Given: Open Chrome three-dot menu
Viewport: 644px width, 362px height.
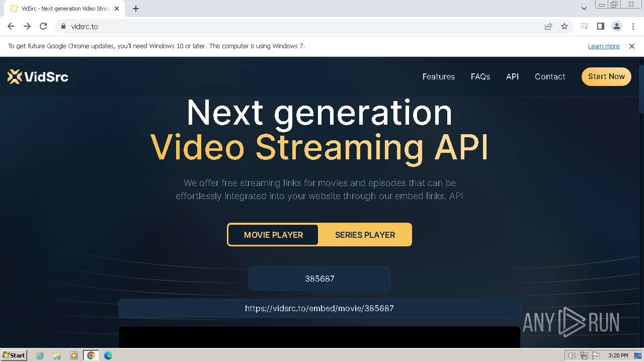Looking at the screenshot, I should 632,26.
